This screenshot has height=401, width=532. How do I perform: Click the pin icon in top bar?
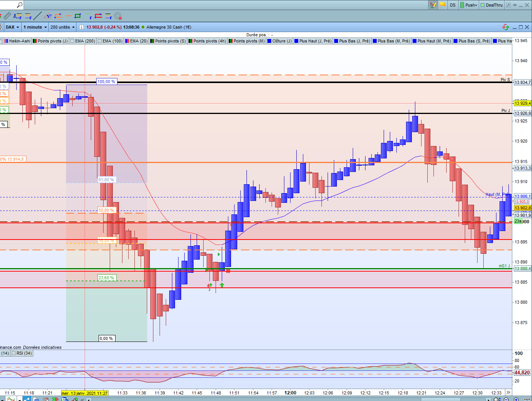point(515,5)
